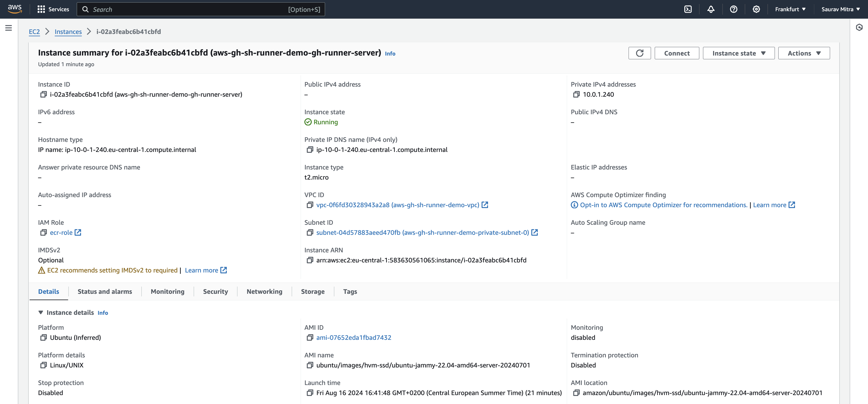Open console settings gear icon
This screenshot has width=868, height=404.
click(x=756, y=9)
